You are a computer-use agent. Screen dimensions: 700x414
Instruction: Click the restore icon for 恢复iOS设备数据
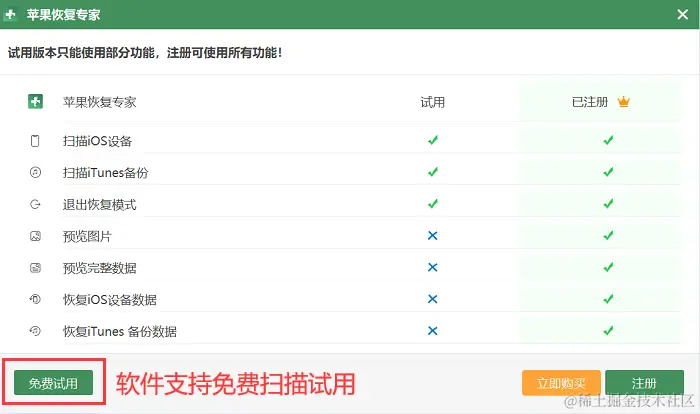pyautogui.click(x=35, y=299)
